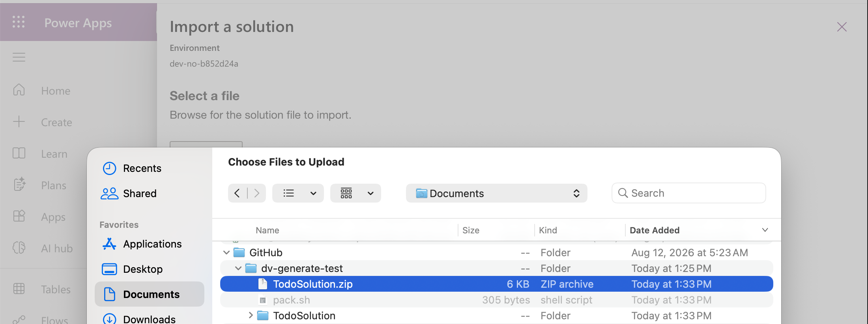Viewport: 868px width, 324px height.
Task: Select the dv-generate-test folder row
Action: point(497,268)
